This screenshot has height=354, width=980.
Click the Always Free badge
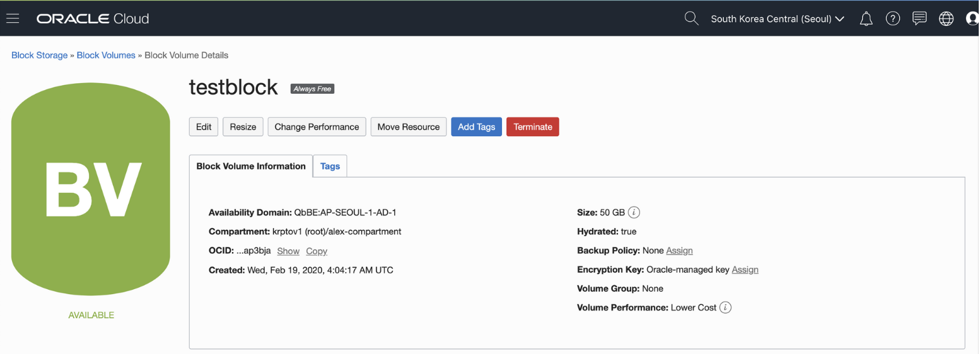pos(312,89)
